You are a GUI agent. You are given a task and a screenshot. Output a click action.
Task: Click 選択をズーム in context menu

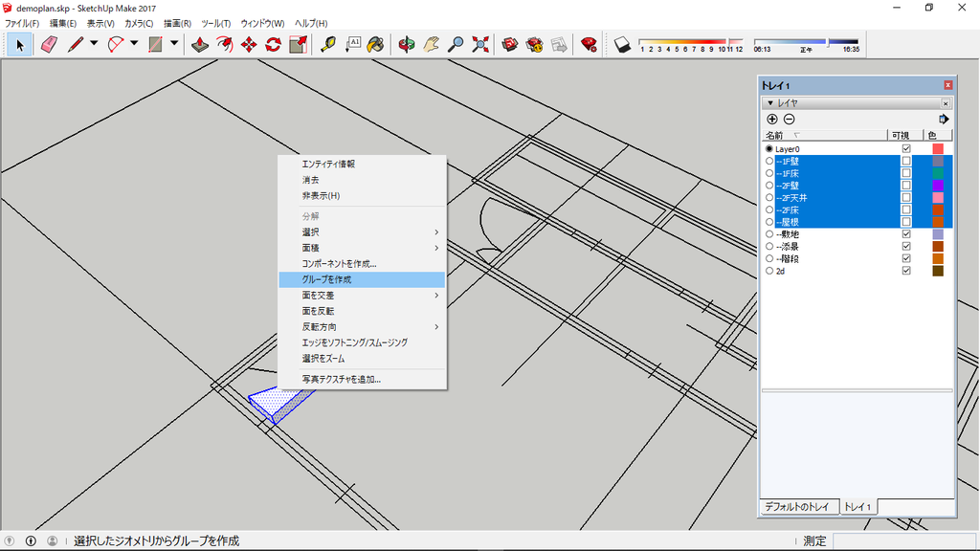[362, 359]
